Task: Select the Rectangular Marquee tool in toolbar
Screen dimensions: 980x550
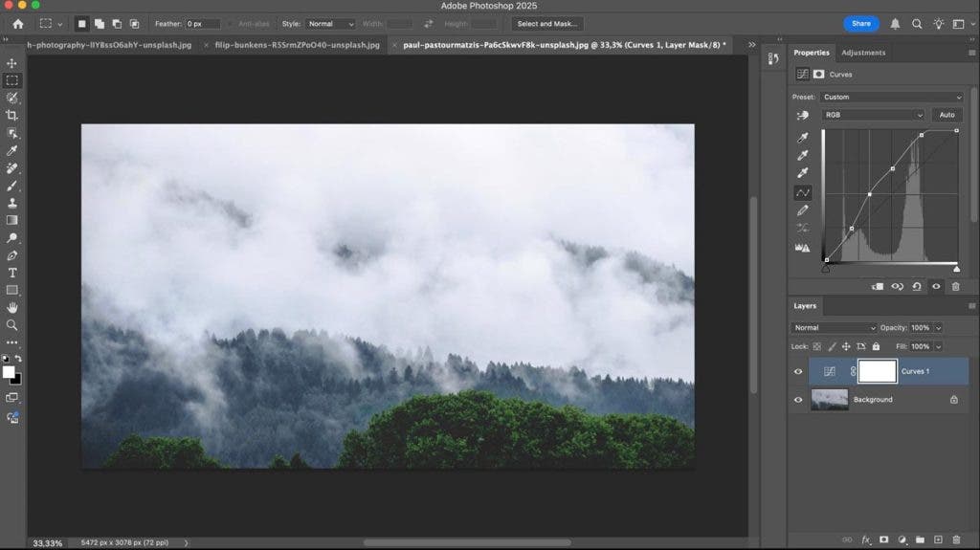Action: pos(11,80)
